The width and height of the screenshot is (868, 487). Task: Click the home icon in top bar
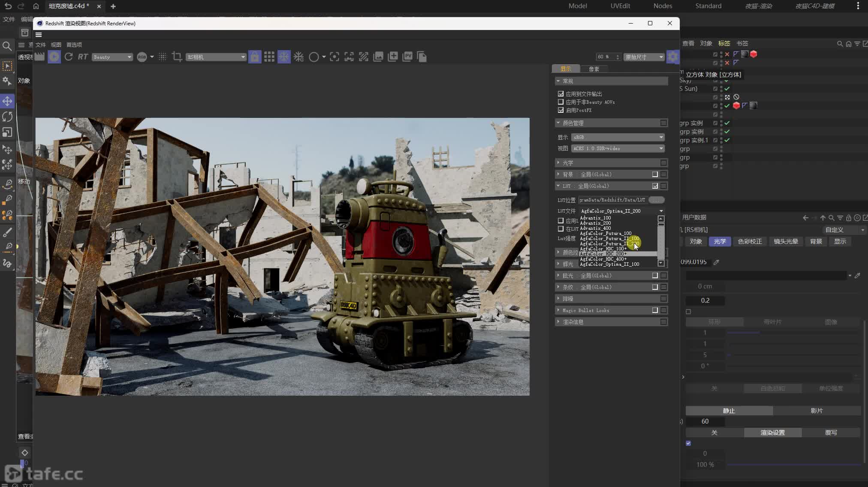(x=36, y=6)
